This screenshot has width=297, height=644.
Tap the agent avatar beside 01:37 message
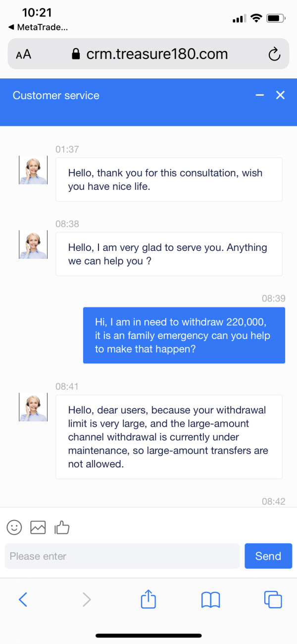pyautogui.click(x=33, y=170)
